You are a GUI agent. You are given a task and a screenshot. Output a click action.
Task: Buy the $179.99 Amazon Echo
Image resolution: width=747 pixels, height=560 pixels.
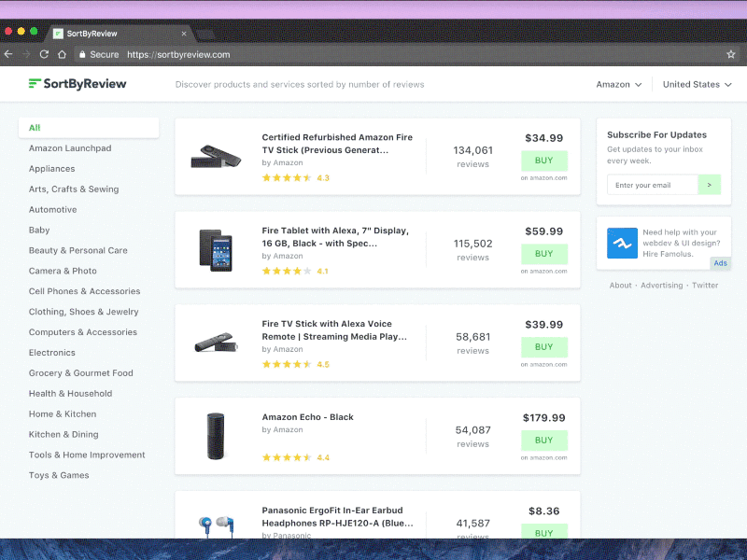click(544, 441)
